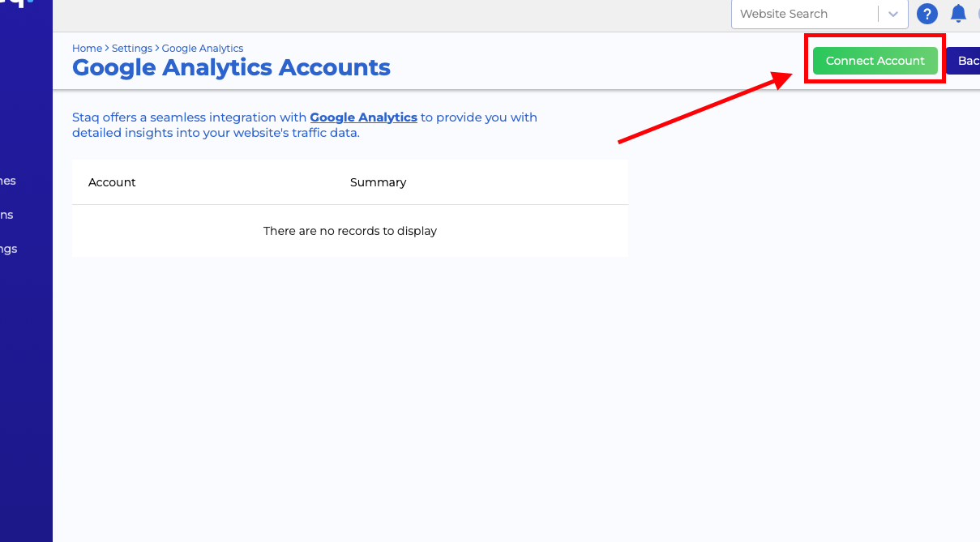This screenshot has width=980, height=542.
Task: Expand the Website Search dropdown chevron
Action: pos(892,14)
